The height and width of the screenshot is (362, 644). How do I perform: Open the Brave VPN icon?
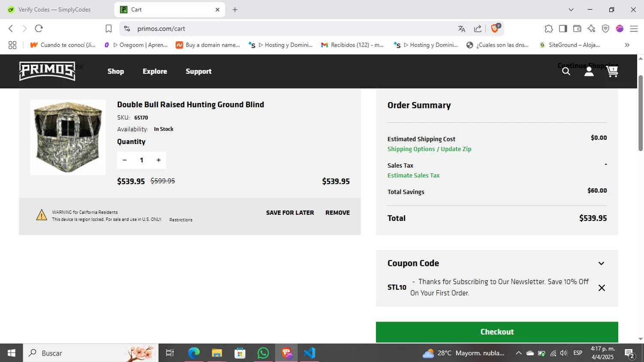[x=605, y=29]
